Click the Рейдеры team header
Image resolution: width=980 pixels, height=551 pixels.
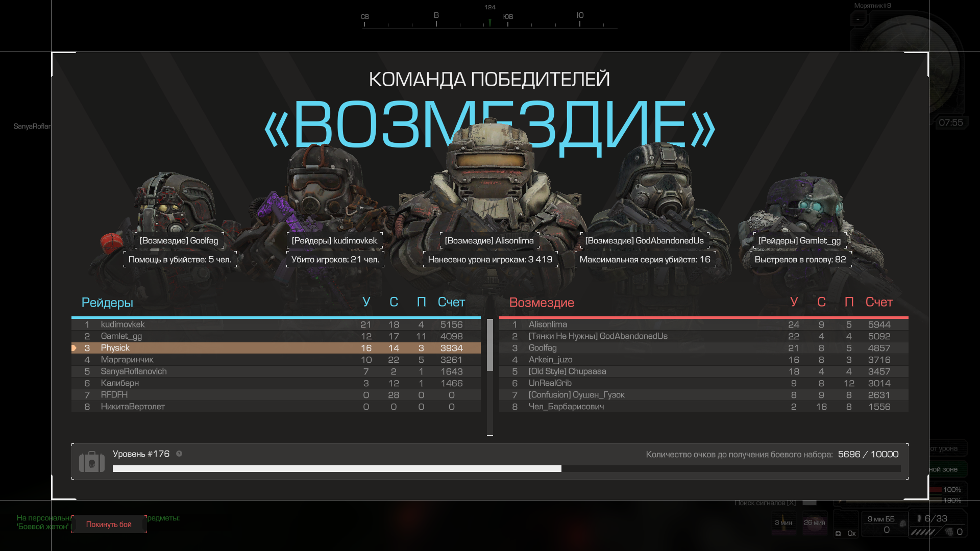point(107,303)
